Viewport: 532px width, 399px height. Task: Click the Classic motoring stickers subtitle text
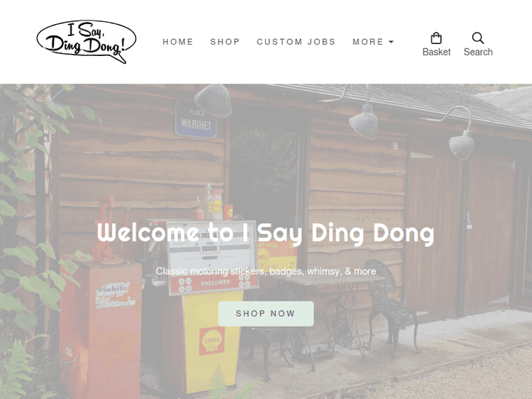pyautogui.click(x=266, y=271)
